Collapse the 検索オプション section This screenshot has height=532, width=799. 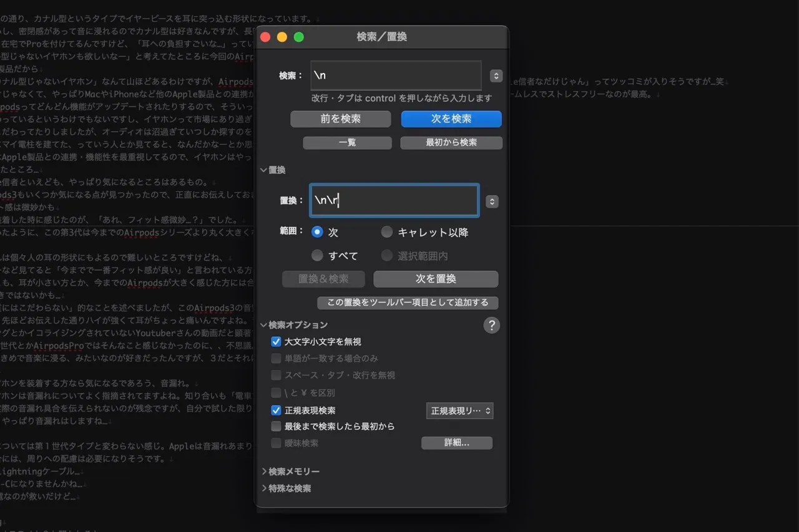pos(264,325)
